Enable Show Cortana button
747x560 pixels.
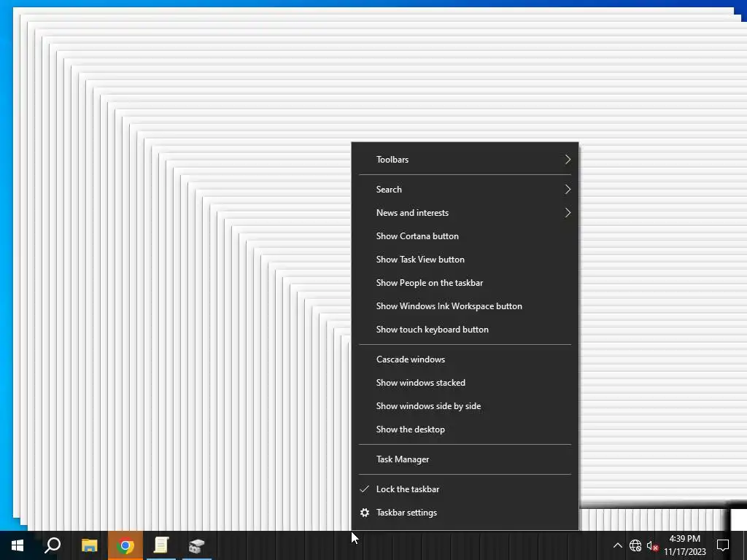465,236
